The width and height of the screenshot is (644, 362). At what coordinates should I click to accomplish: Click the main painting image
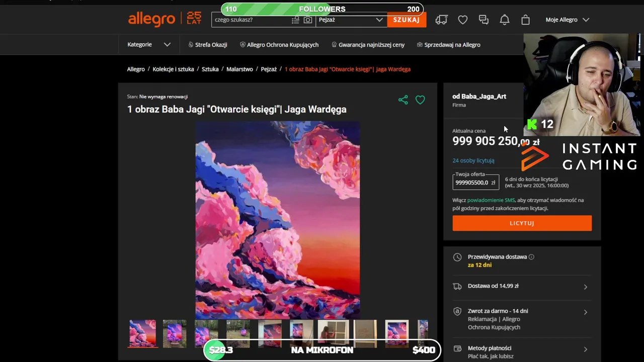pos(277,219)
